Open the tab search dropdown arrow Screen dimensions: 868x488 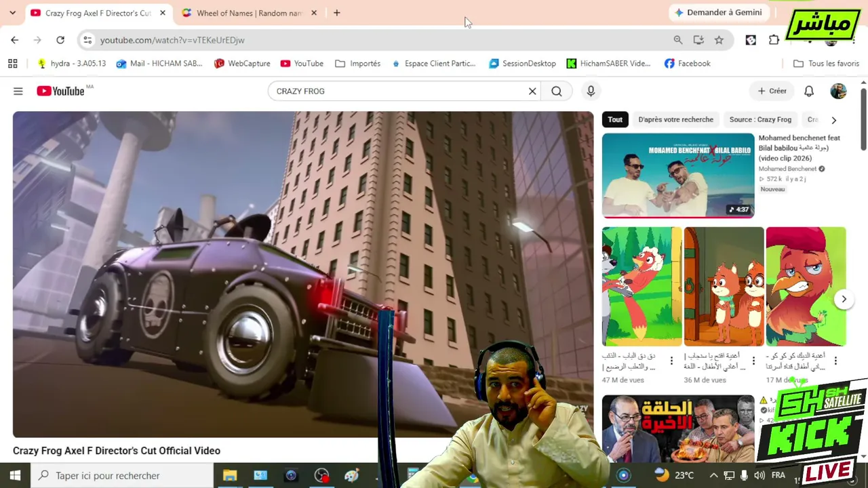click(12, 13)
